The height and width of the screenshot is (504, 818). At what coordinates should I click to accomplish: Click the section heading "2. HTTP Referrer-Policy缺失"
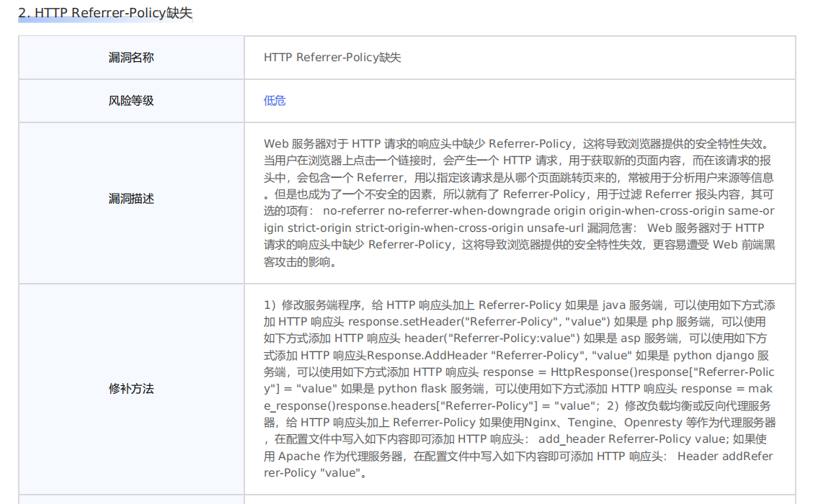[105, 13]
